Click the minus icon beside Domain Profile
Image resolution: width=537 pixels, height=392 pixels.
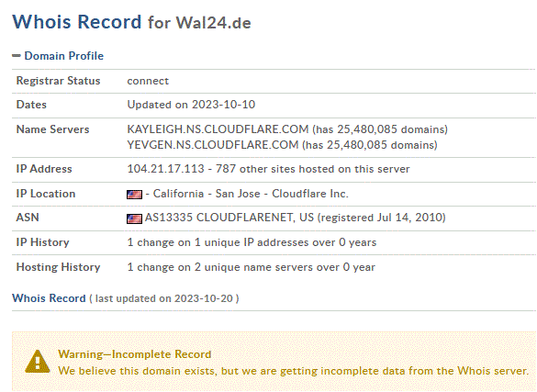click(x=17, y=56)
